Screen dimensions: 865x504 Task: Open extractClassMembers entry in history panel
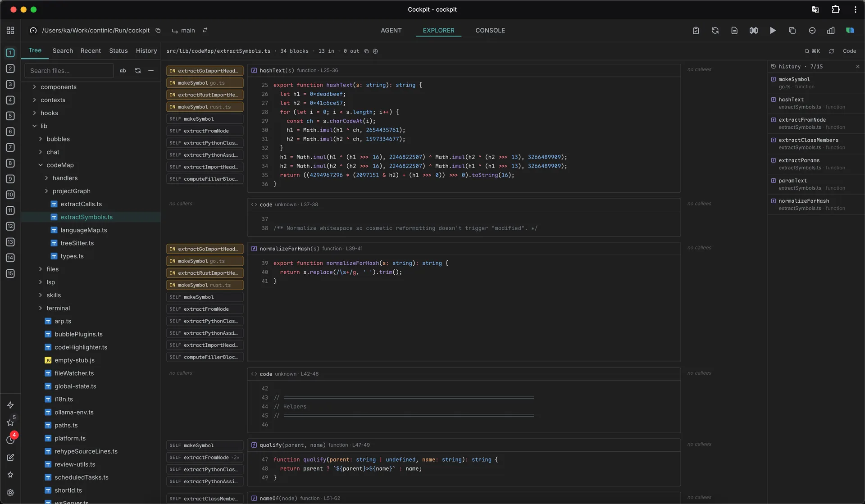(x=815, y=144)
